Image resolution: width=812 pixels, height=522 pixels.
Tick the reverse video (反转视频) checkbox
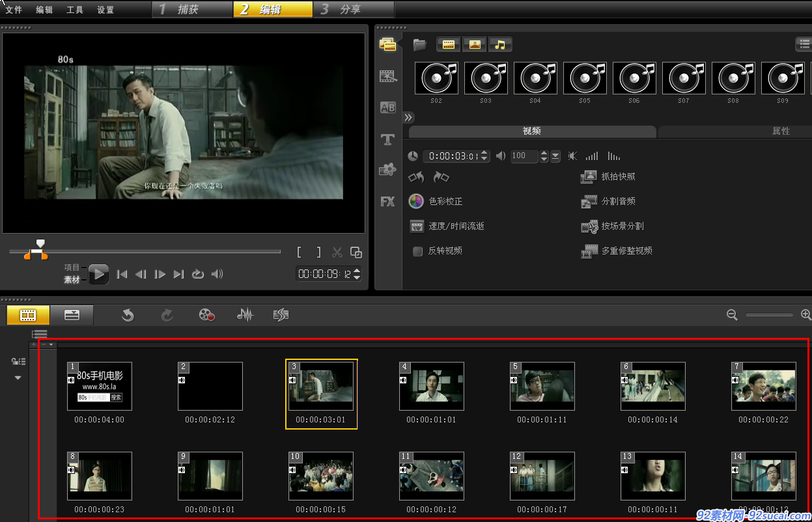click(x=418, y=251)
